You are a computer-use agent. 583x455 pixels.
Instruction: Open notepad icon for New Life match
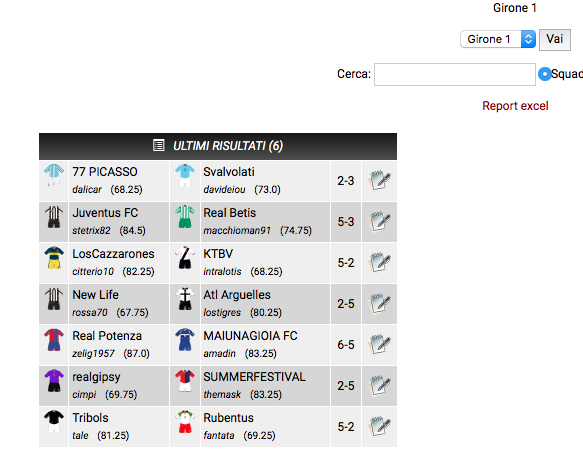pos(379,304)
